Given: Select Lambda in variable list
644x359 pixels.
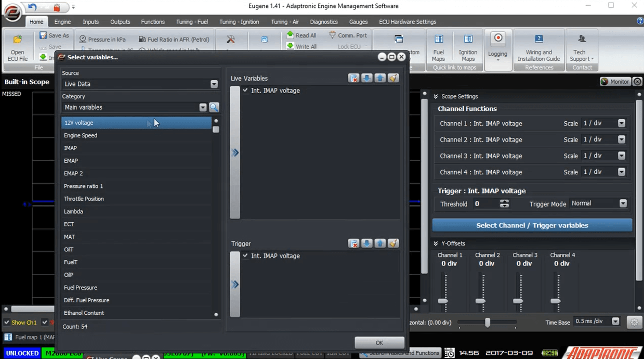Looking at the screenshot, I should click(x=136, y=211).
